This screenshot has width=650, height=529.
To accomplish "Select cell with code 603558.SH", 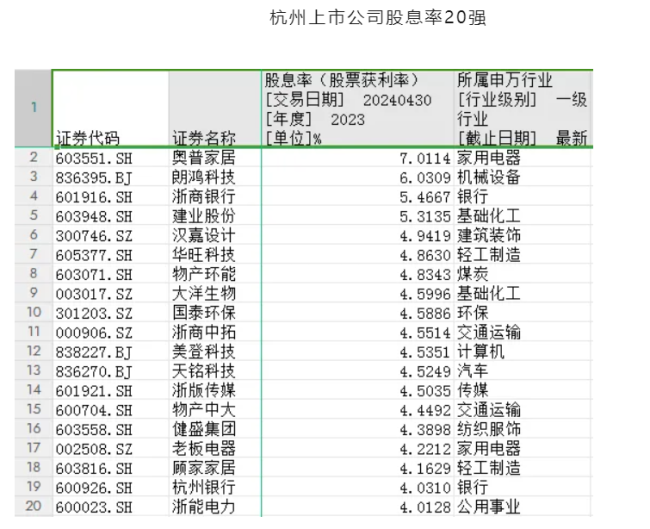I will [111, 429].
